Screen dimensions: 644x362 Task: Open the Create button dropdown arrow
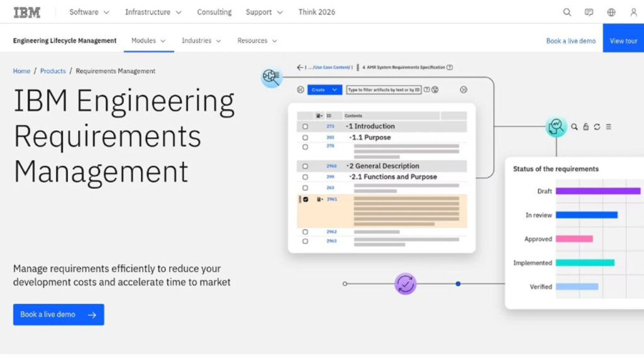pos(335,90)
